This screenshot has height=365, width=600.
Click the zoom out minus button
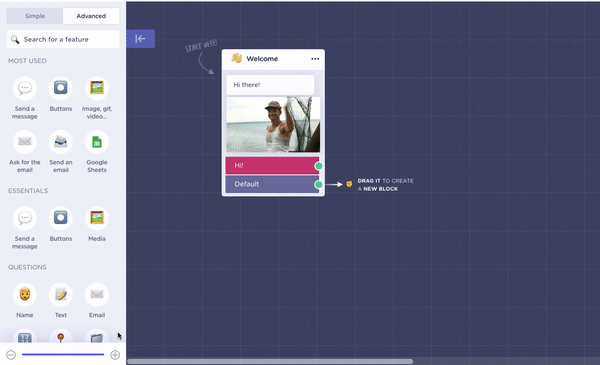click(11, 355)
